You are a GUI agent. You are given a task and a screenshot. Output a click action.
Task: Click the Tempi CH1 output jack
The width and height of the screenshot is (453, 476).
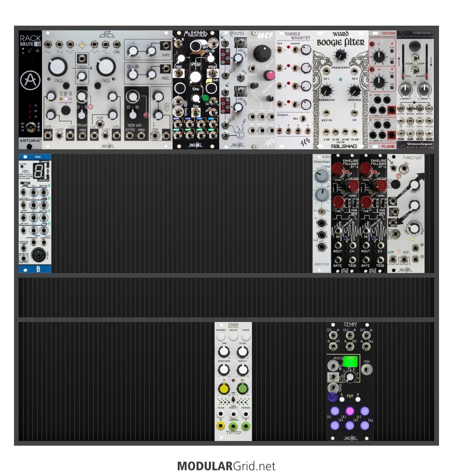click(x=334, y=336)
